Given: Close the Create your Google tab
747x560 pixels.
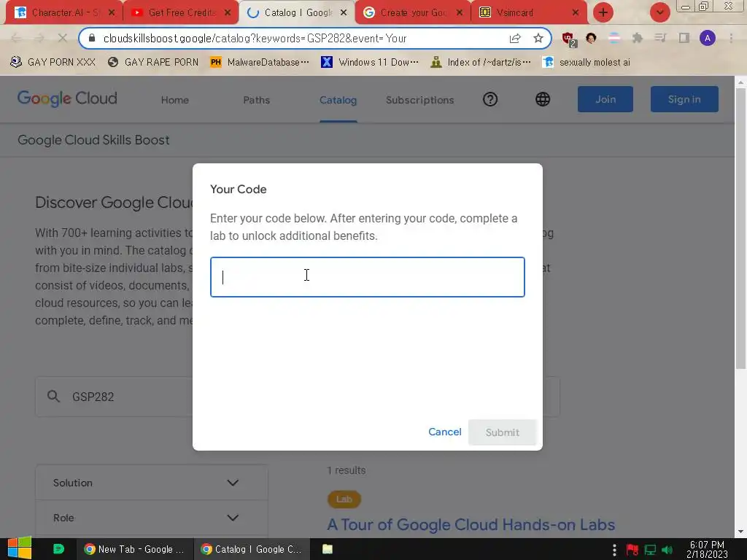Looking at the screenshot, I should coord(460,12).
